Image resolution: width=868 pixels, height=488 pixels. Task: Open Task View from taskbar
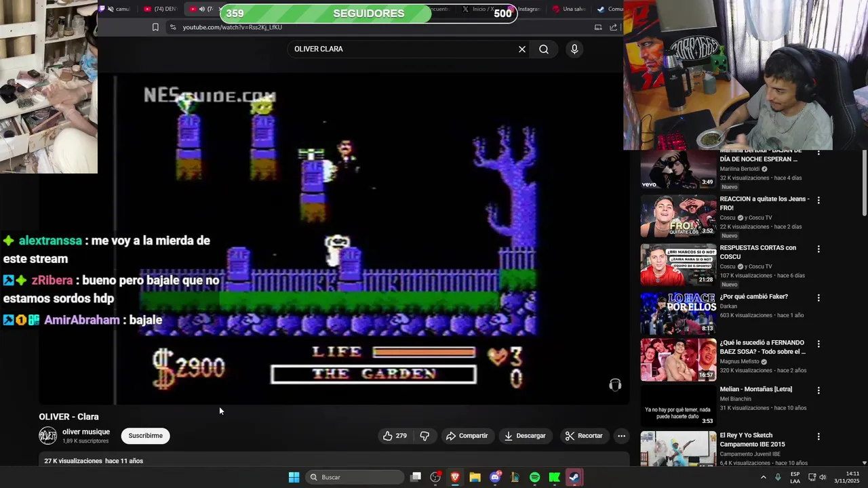pos(416,477)
